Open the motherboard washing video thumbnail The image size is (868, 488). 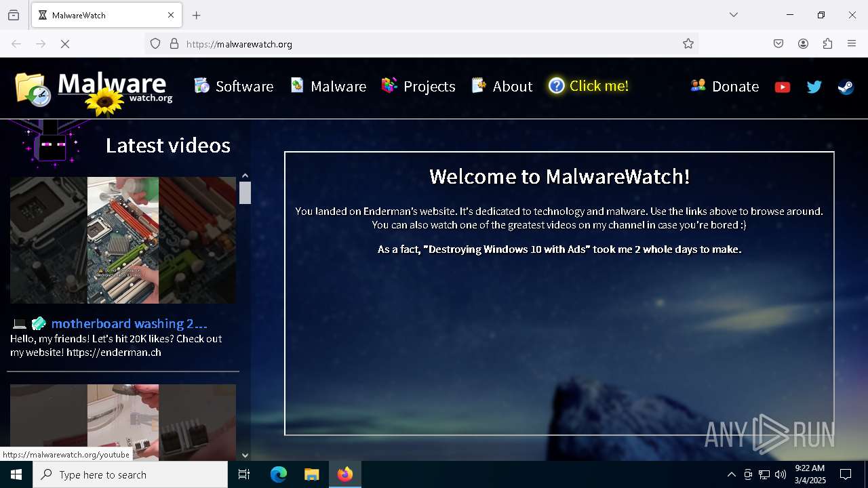click(123, 240)
